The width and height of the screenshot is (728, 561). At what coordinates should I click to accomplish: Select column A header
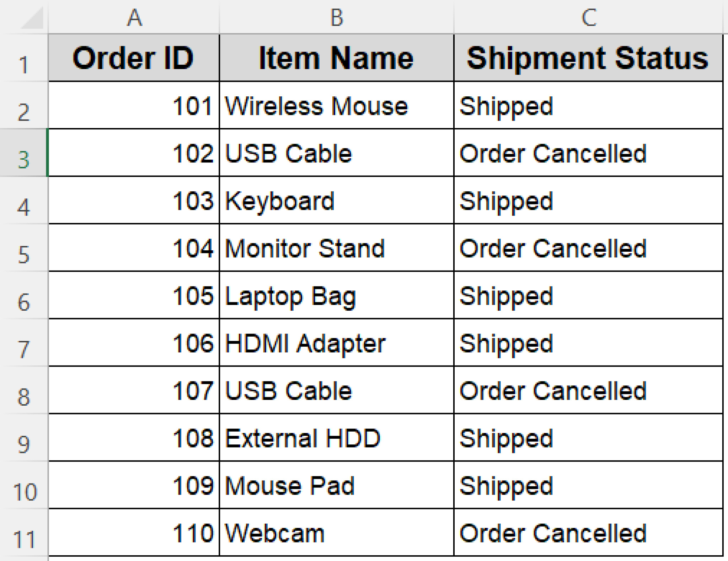[134, 17]
